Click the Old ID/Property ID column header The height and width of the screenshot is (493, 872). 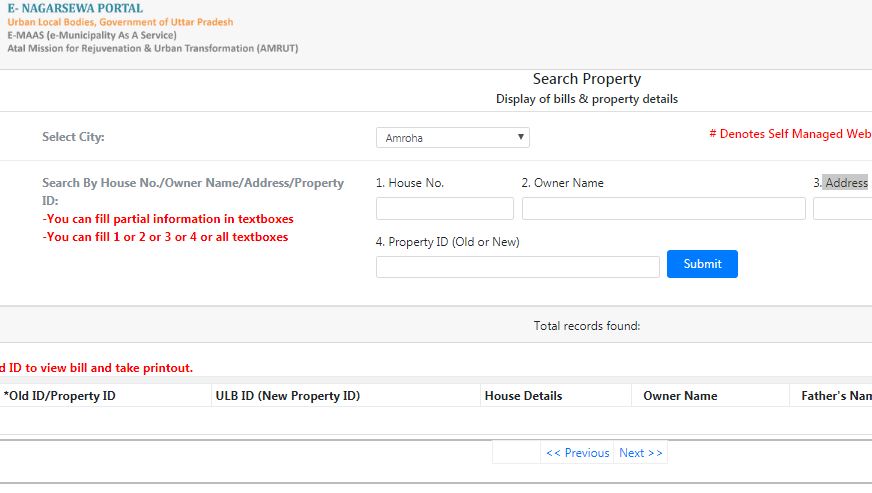coord(60,396)
